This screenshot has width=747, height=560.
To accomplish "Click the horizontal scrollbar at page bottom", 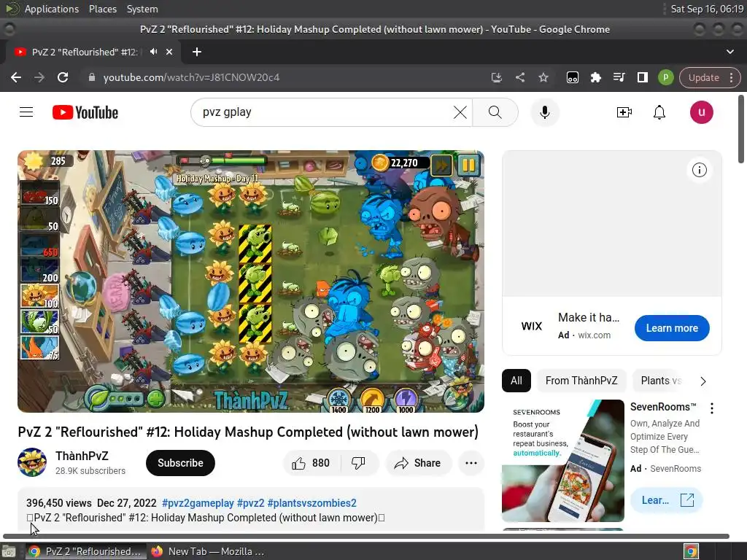I will pos(366,536).
